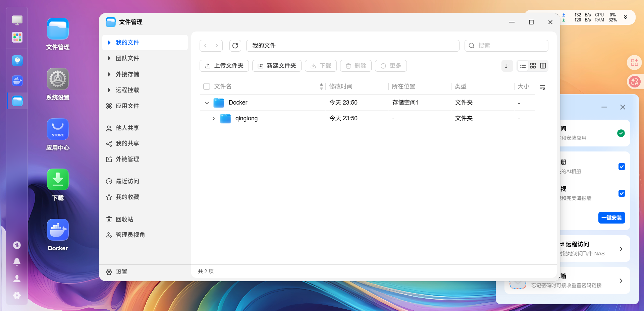Open 他人共享 in the sidebar
The image size is (644, 311).
click(145, 128)
